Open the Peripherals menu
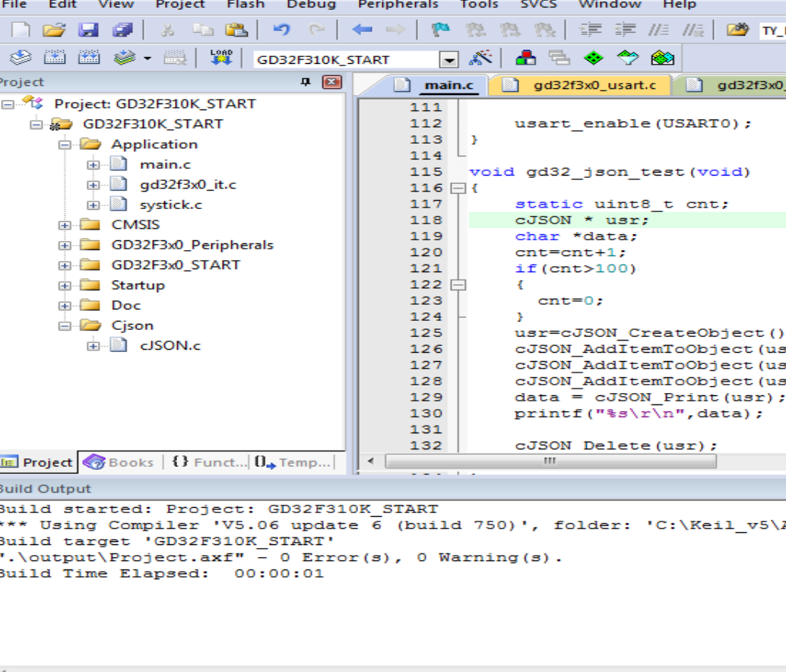The width and height of the screenshot is (786, 672). 398,5
